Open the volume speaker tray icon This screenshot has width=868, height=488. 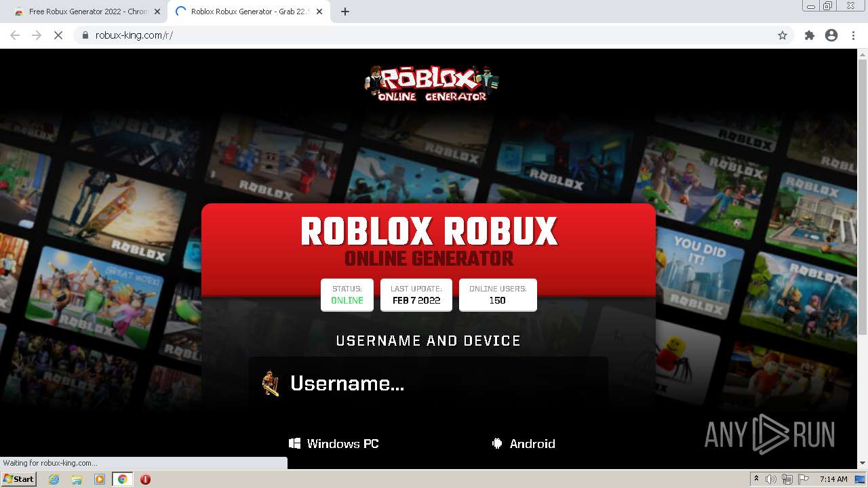(771, 479)
